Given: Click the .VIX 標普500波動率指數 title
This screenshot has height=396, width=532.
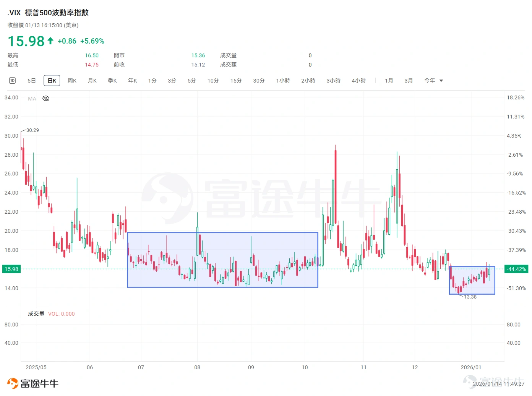Looking at the screenshot, I should click(x=48, y=13).
